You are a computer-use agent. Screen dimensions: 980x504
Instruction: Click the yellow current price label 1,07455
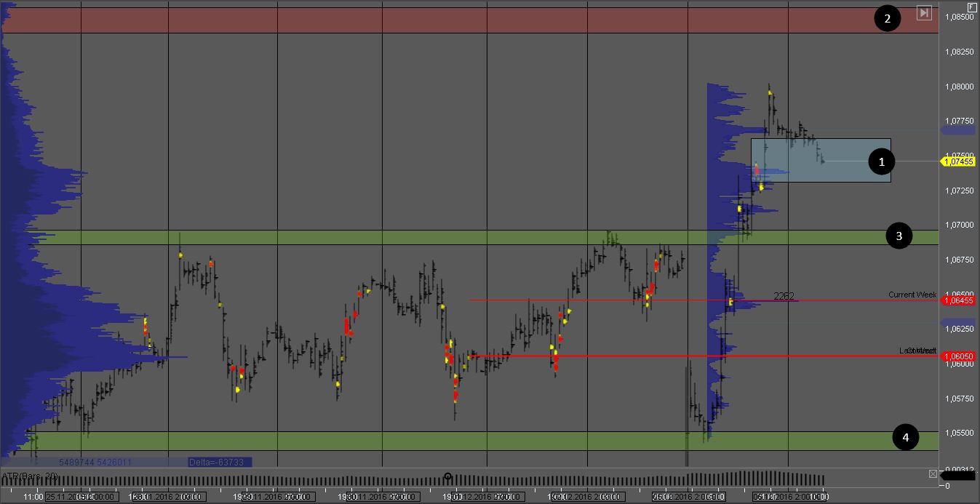[x=957, y=162]
